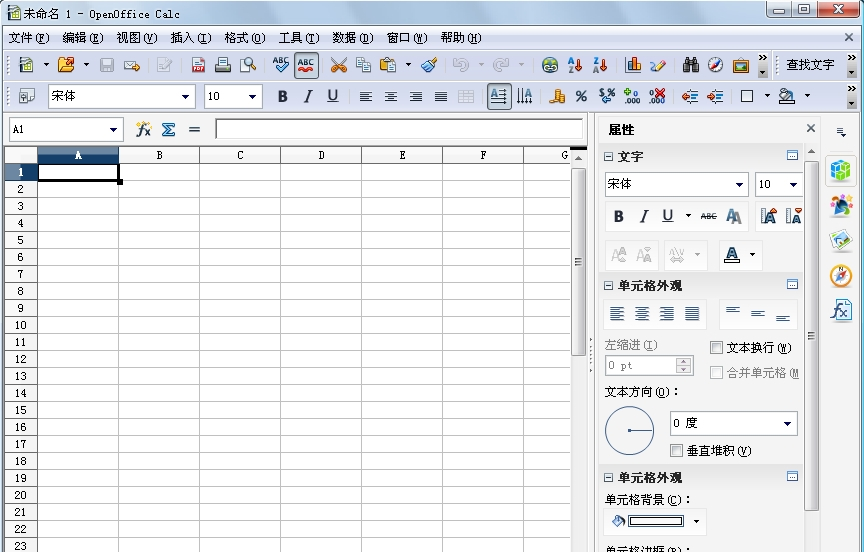Image resolution: width=864 pixels, height=552 pixels.
Task: Click Delete Decimal Place icon
Action: point(657,96)
